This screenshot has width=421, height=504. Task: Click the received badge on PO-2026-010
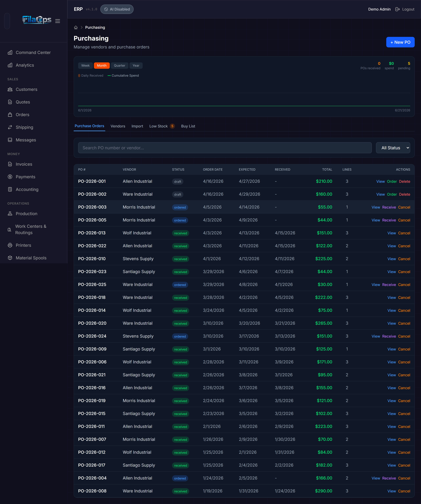click(180, 259)
